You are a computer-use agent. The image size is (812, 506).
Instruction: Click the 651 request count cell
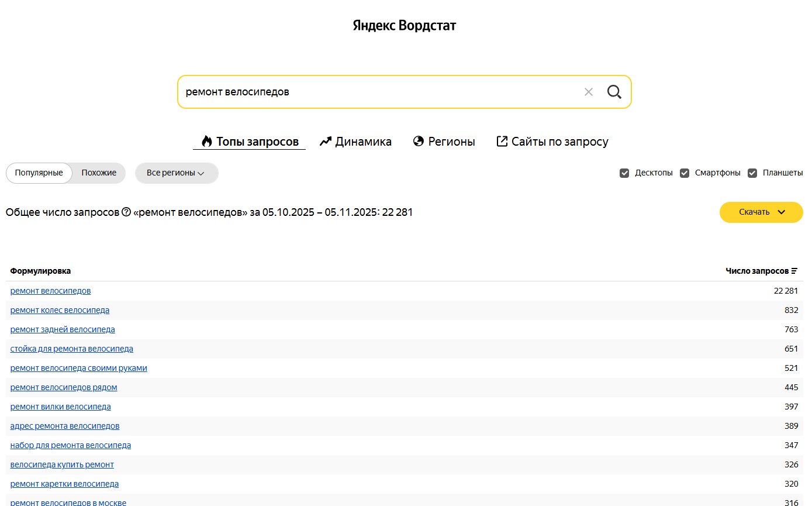pyautogui.click(x=792, y=349)
